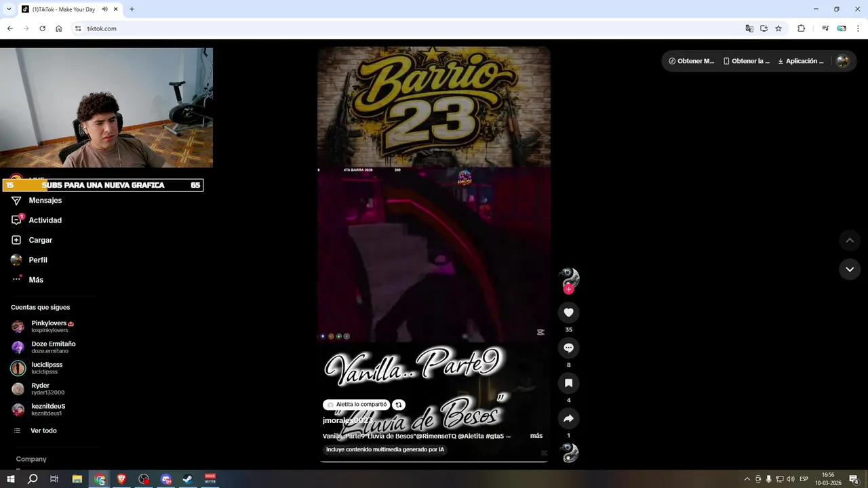Expand caption with the más link
The image size is (868, 488).
pos(536,436)
